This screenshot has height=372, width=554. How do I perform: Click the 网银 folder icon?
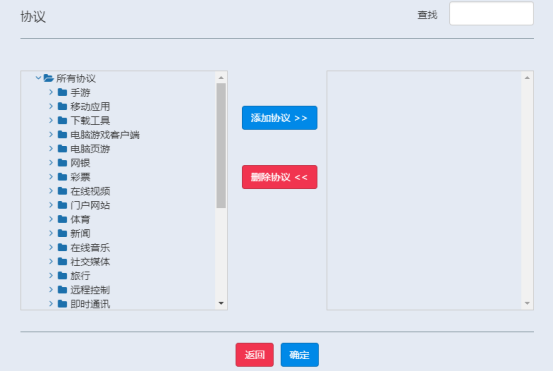pos(63,163)
